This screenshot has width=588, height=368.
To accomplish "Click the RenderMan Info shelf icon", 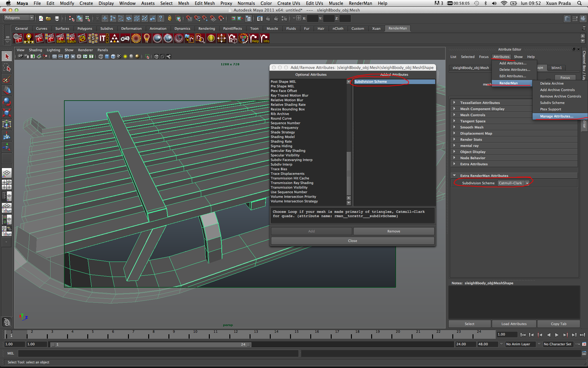I will coord(265,38).
